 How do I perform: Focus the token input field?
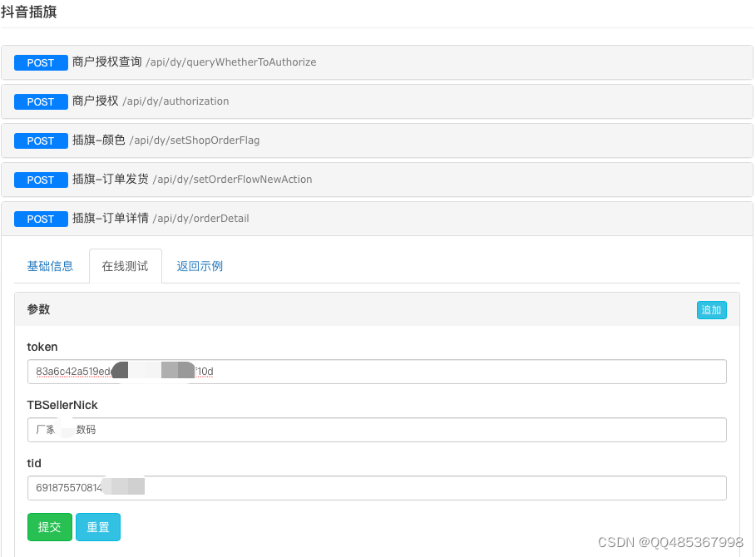click(x=377, y=372)
